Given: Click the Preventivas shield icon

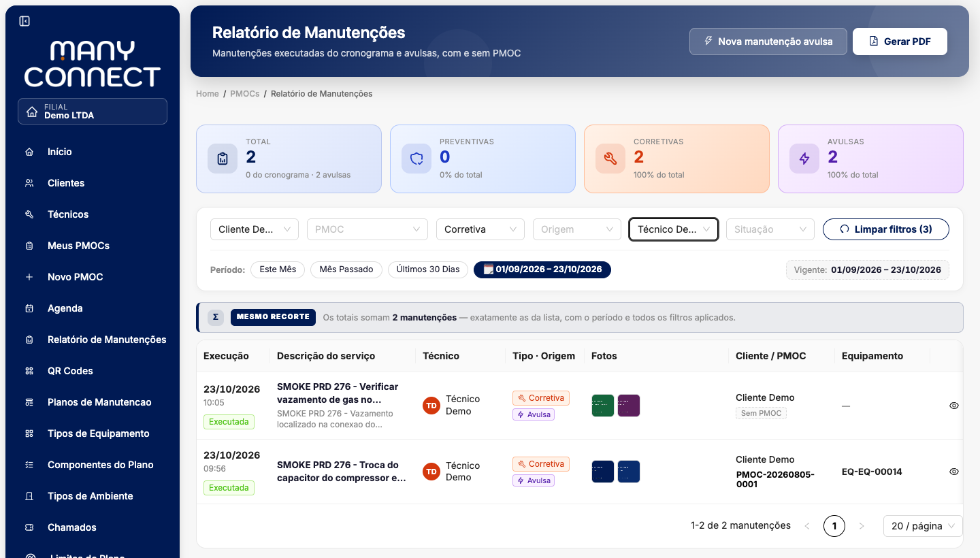Looking at the screenshot, I should point(416,159).
